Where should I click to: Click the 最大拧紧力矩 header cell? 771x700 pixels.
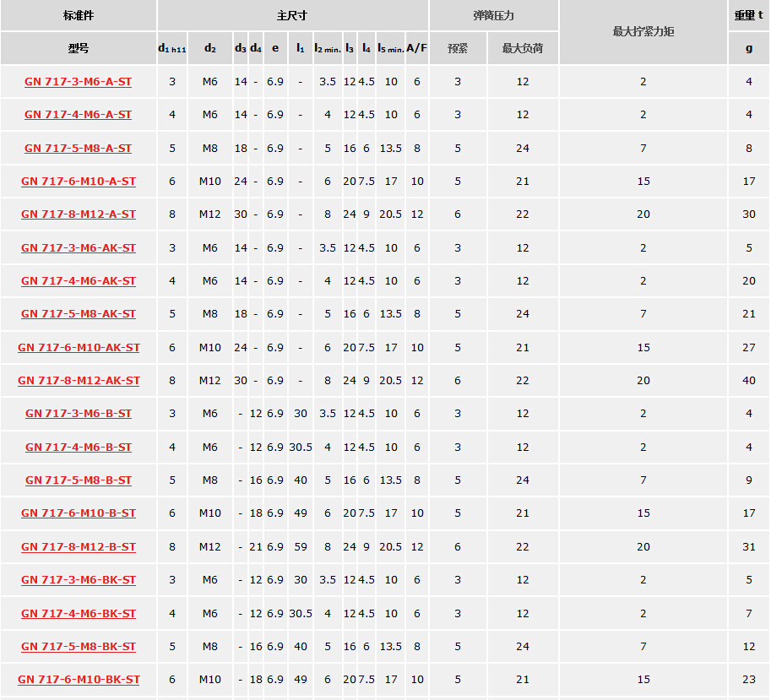[643, 32]
